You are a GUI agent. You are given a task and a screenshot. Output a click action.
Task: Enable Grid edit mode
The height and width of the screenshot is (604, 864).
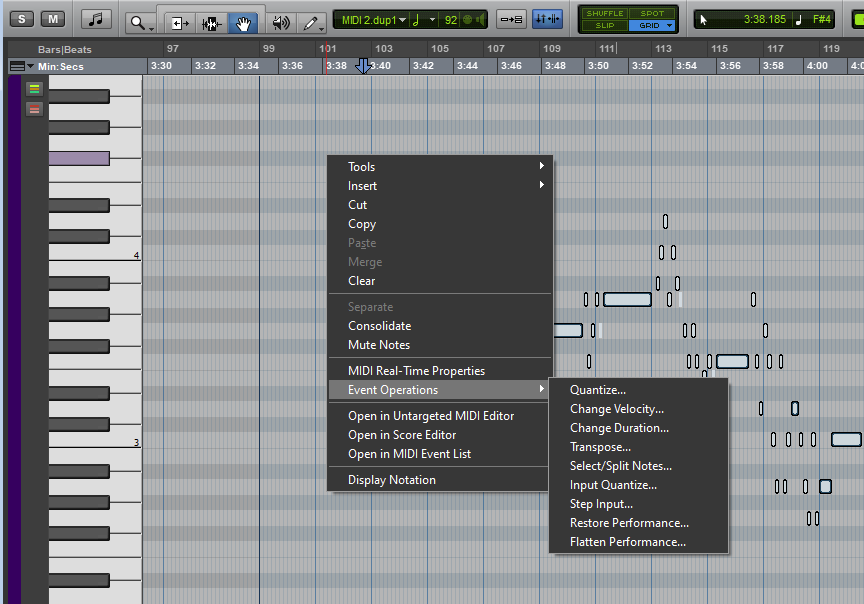coord(648,25)
